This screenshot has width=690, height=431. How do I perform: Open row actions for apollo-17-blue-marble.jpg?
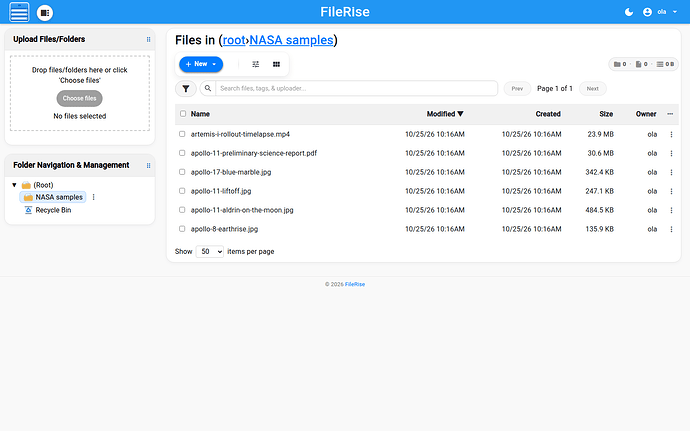(x=671, y=172)
